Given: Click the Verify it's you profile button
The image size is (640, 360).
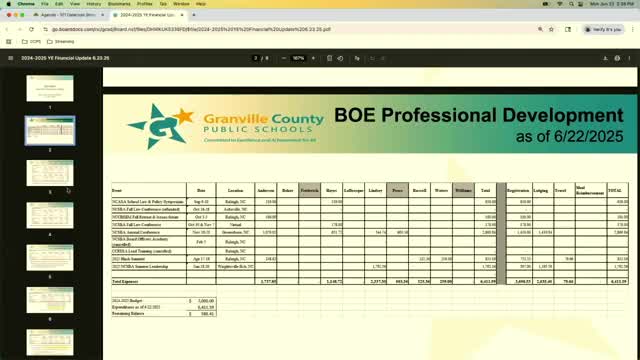Looking at the screenshot, I should 603,29.
